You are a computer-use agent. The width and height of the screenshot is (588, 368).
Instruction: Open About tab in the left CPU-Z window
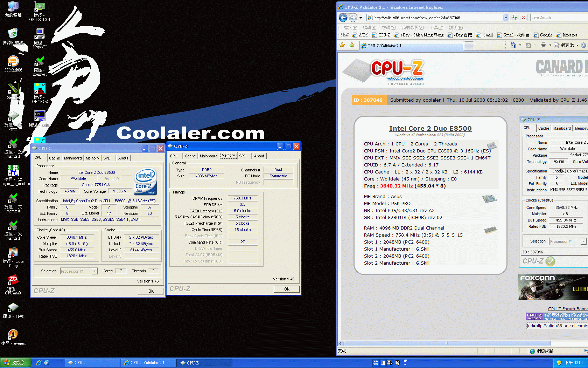(x=123, y=158)
